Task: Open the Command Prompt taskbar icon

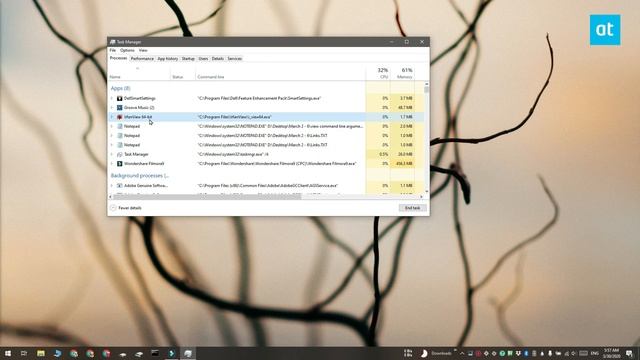Action: pyautogui.click(x=155, y=353)
